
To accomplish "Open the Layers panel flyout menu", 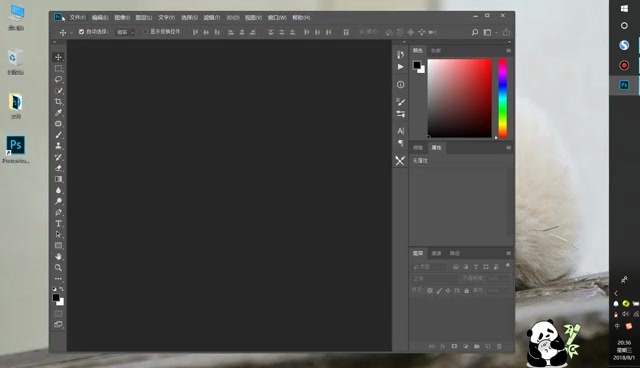I will point(509,253).
